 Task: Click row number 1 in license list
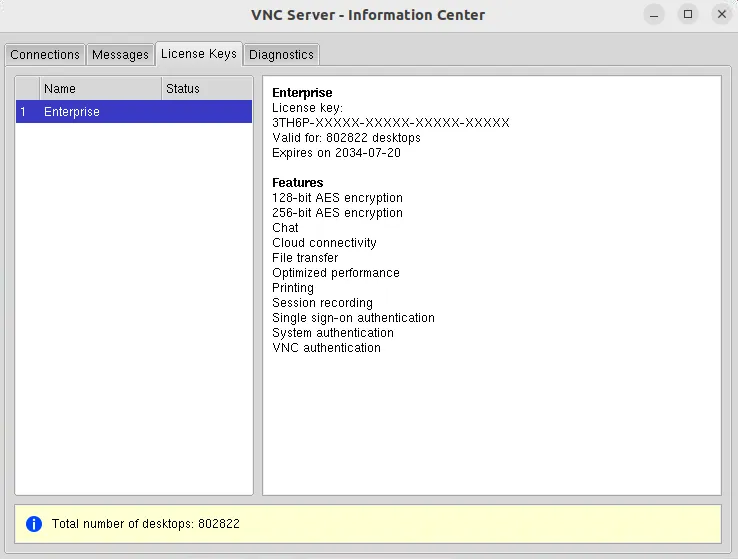coord(23,112)
